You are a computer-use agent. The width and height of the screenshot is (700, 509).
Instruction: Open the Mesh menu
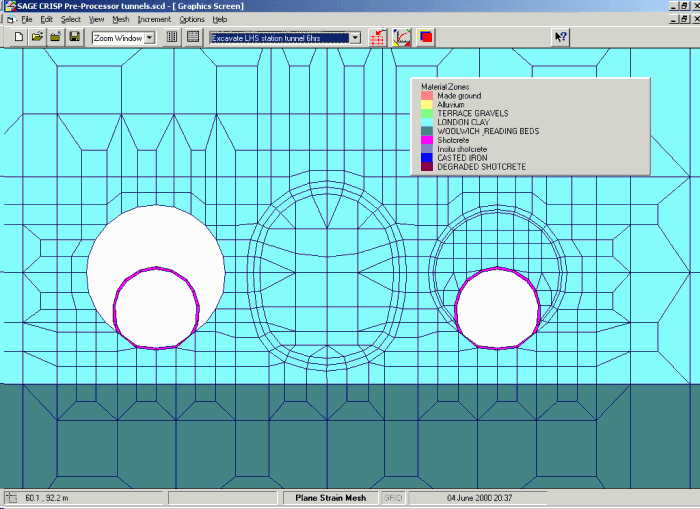(121, 20)
